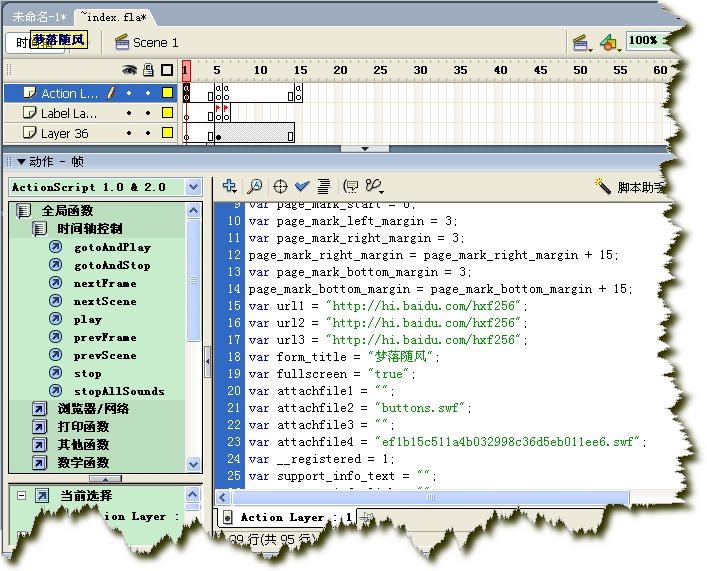This screenshot has height=571, width=707.
Task: Click the edit symbols shapes icon
Action: [x=610, y=43]
